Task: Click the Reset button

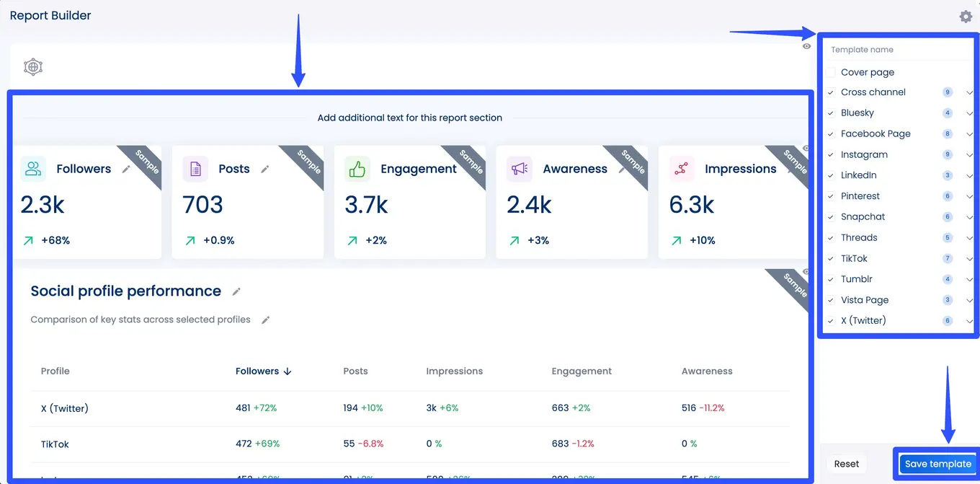Action: (x=845, y=464)
